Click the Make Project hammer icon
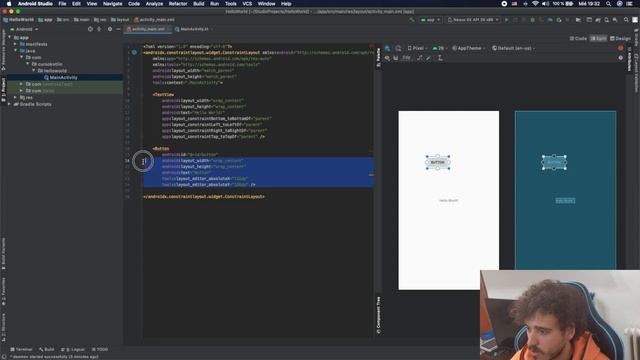The width and height of the screenshot is (640, 360). (x=412, y=20)
